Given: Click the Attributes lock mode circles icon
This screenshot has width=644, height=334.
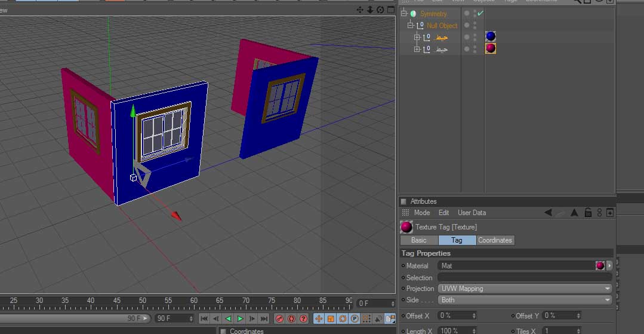Looking at the screenshot, I should tap(600, 213).
